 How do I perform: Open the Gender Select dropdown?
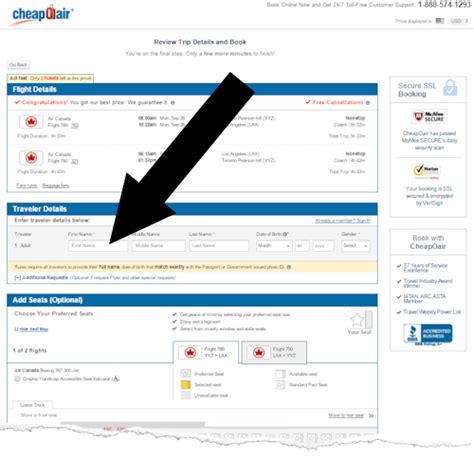pyautogui.click(x=355, y=246)
